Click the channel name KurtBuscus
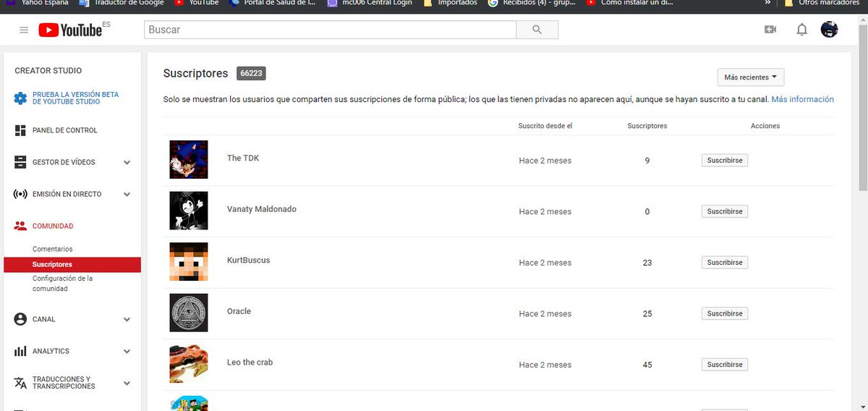 pyautogui.click(x=248, y=260)
